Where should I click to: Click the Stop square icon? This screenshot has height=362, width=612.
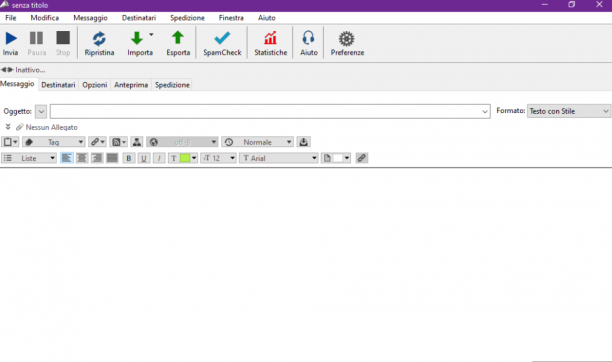(63, 38)
